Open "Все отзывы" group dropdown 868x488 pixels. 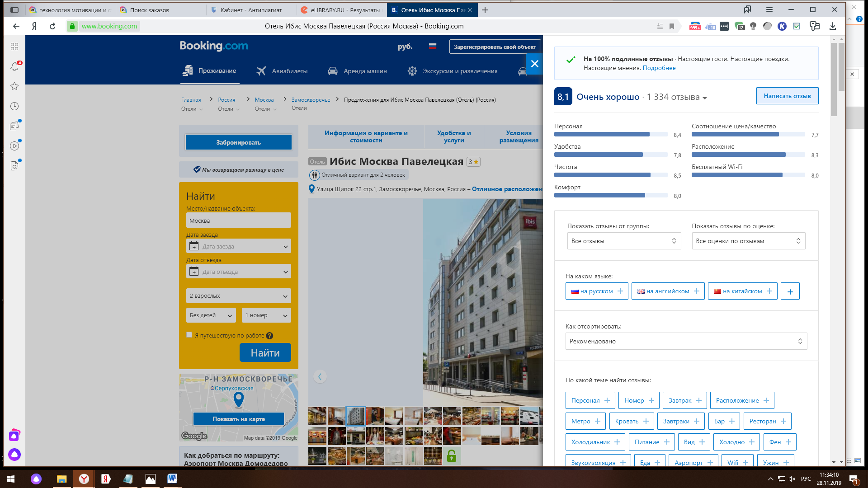coord(624,241)
